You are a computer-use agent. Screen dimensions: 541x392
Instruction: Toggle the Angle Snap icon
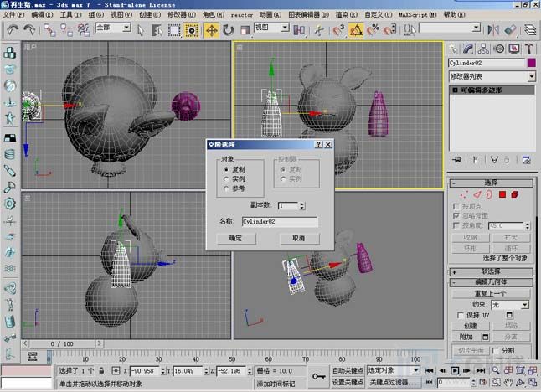(x=356, y=30)
